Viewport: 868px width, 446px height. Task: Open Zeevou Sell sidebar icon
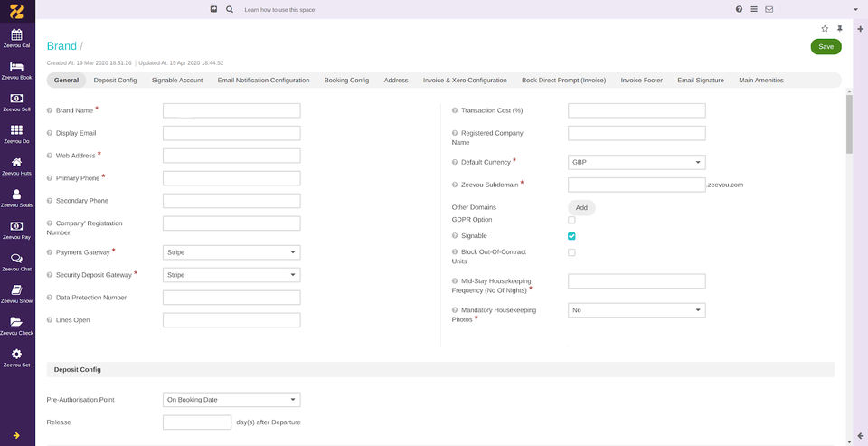(x=16, y=98)
